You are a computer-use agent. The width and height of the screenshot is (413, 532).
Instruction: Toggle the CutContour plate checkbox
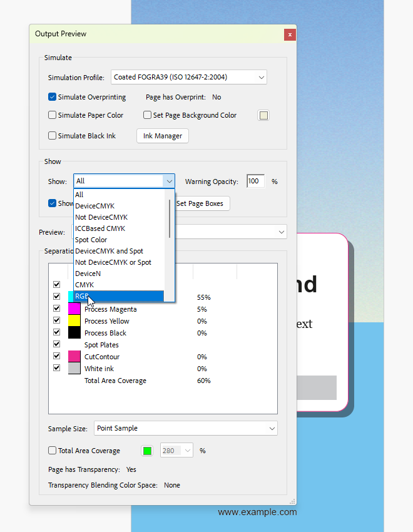(56, 356)
